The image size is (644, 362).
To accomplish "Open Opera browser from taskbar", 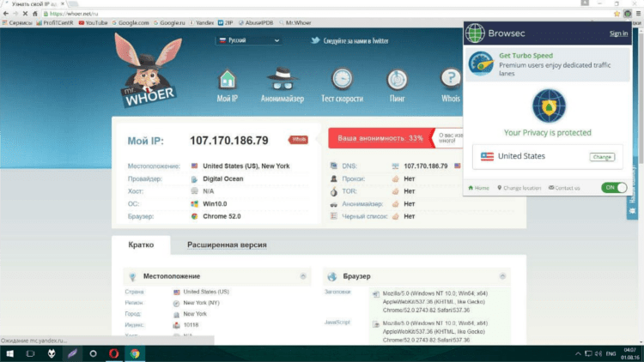I will coord(113,353).
